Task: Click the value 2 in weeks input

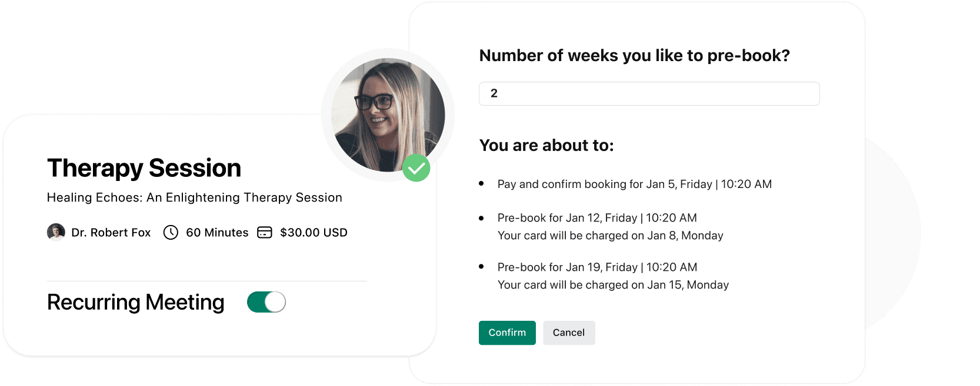Action: (494, 93)
